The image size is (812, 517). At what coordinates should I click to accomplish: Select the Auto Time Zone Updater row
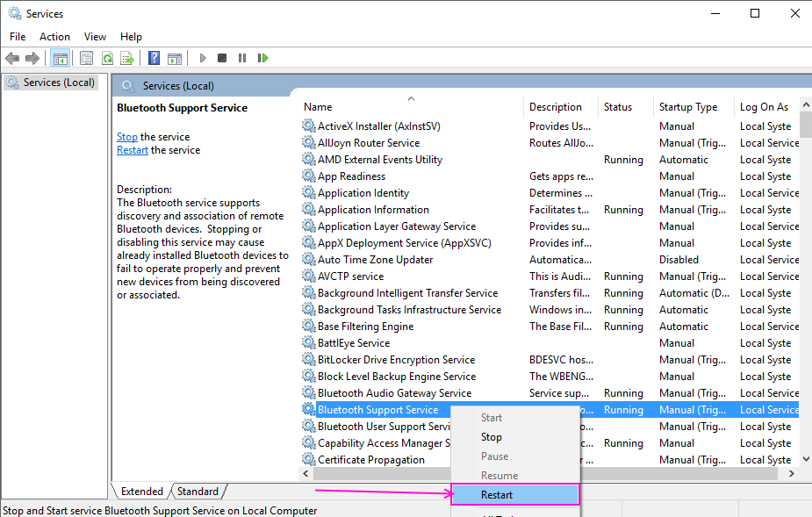click(550, 260)
